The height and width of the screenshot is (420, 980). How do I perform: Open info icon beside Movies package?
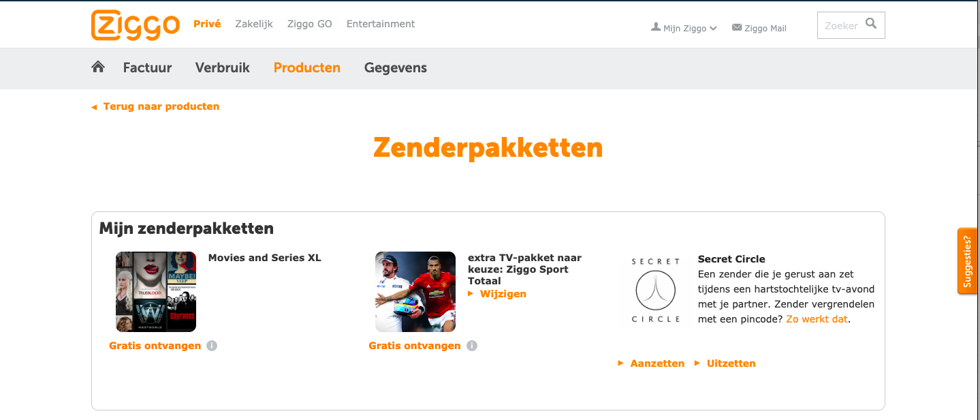tap(212, 346)
